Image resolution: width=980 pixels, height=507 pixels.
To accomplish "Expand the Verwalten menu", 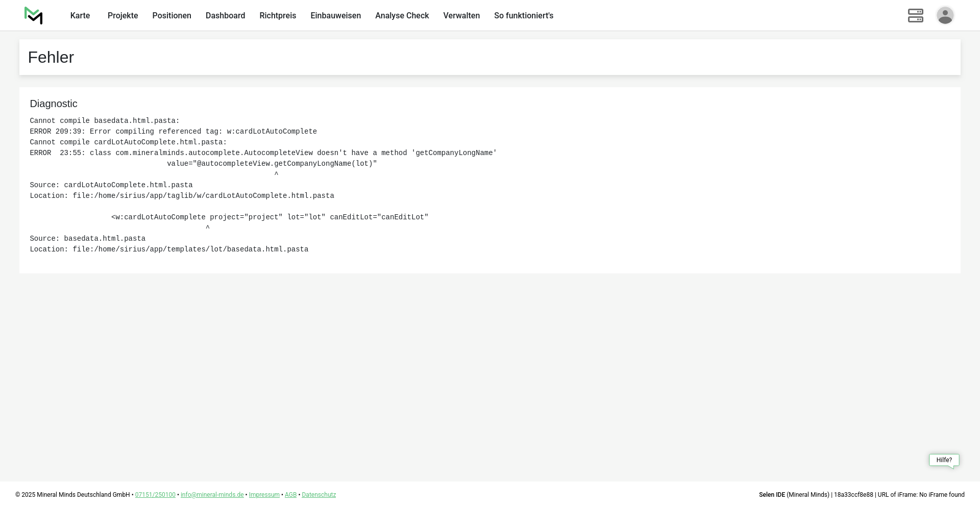I will click(461, 16).
